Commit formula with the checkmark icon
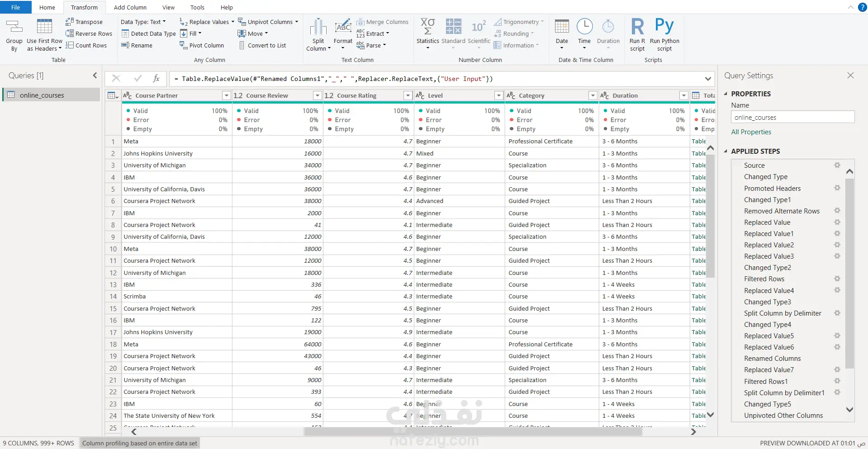The width and height of the screenshot is (868, 449). (138, 79)
